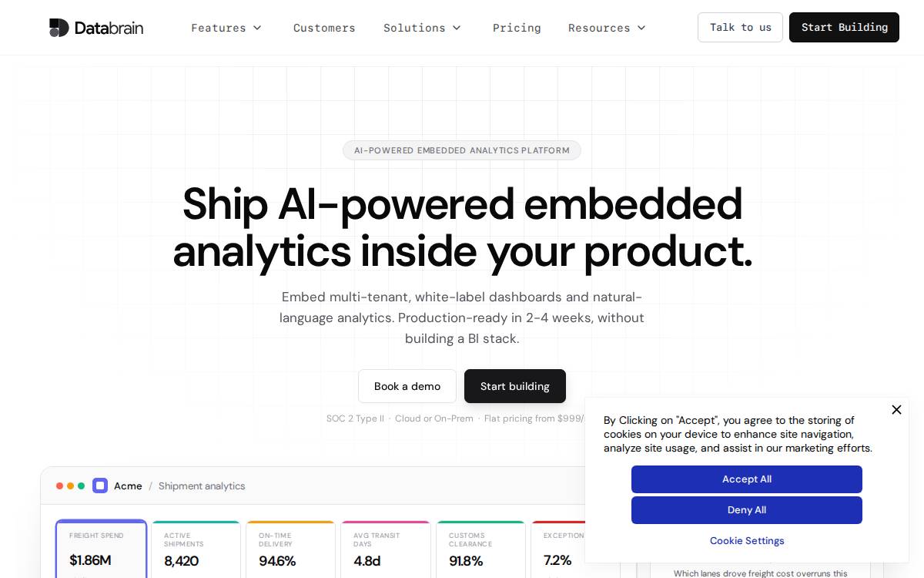Accept All cookies

747,479
